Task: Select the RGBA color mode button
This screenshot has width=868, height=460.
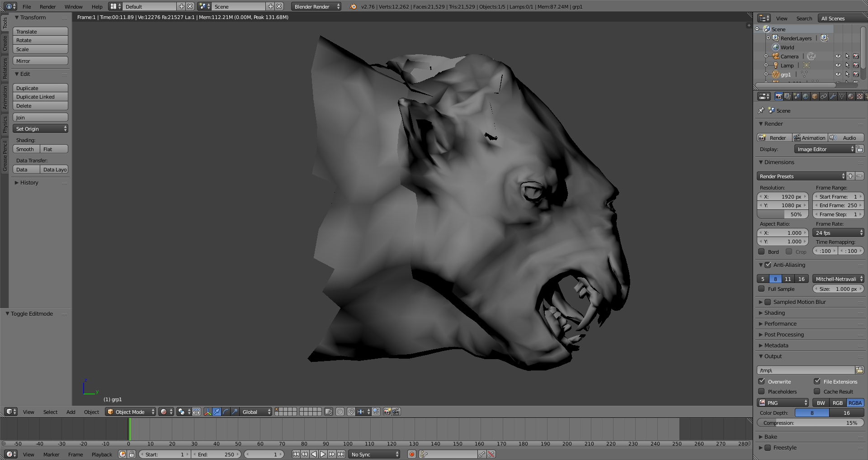Action: coord(855,403)
